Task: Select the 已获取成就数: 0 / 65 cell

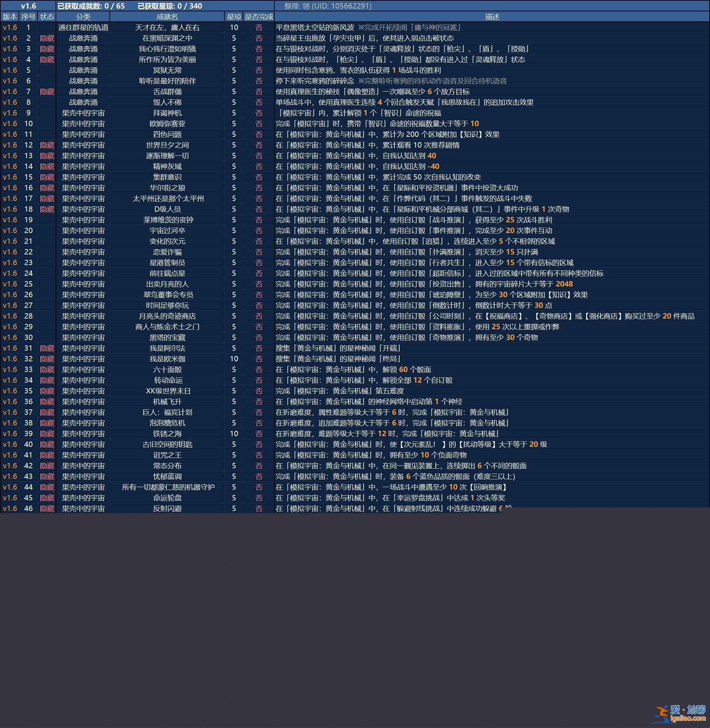Action: pos(91,6)
